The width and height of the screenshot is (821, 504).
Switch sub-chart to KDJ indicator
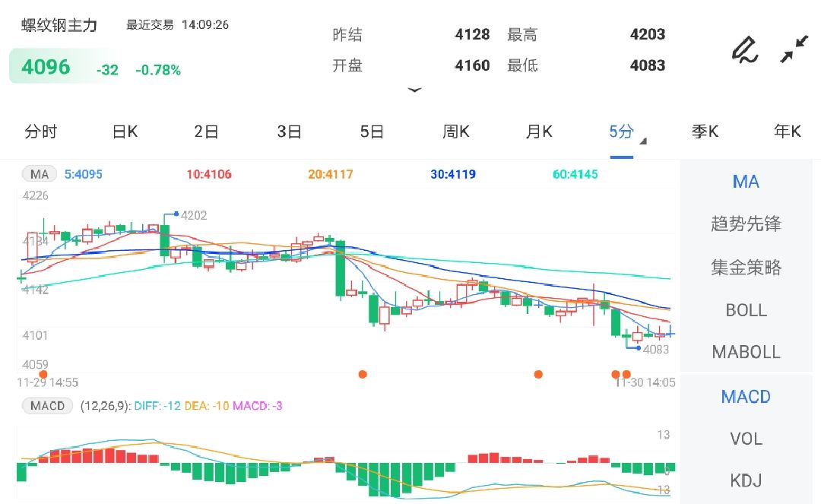[x=746, y=480]
